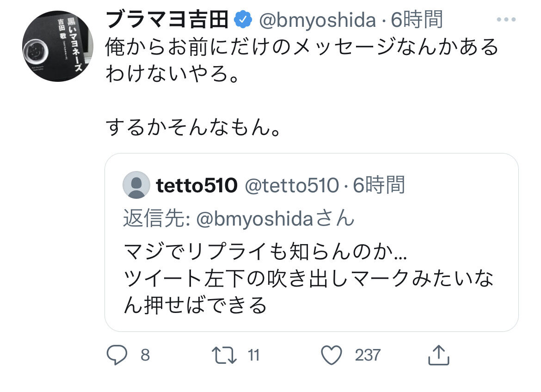Click the retweet arrows icon

[x=224, y=355]
